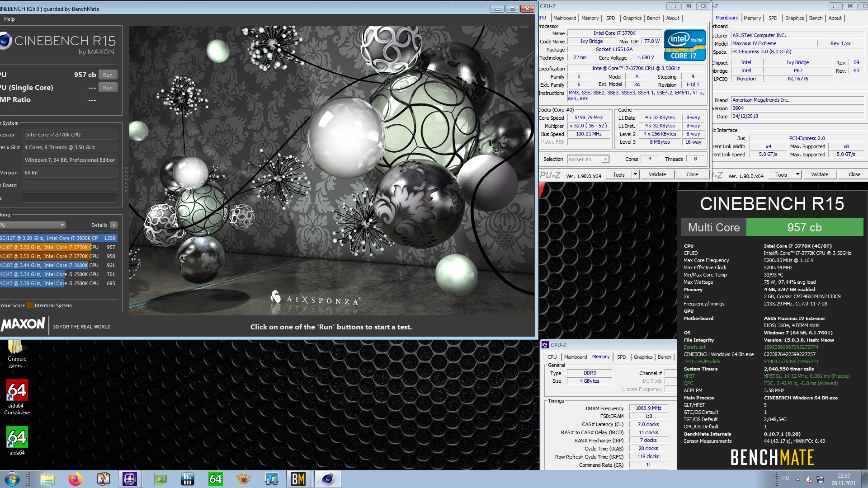868x488 pixels.
Task: Open the Bench tab in the CPU-Z CPU window
Action: click(654, 18)
